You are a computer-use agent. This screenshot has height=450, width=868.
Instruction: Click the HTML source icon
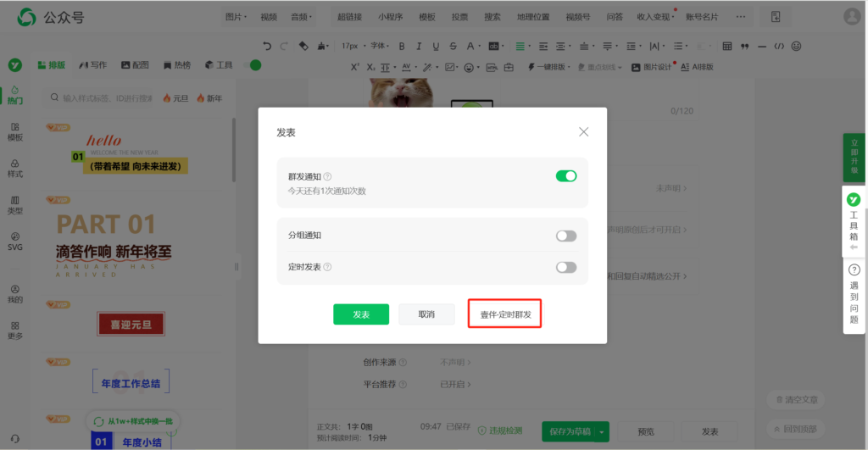(x=492, y=68)
